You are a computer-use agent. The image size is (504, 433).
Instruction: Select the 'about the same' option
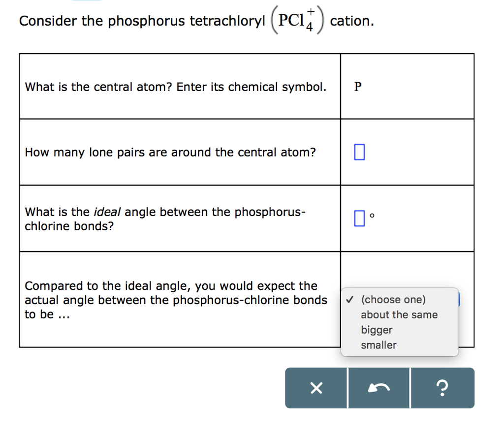[399, 315]
